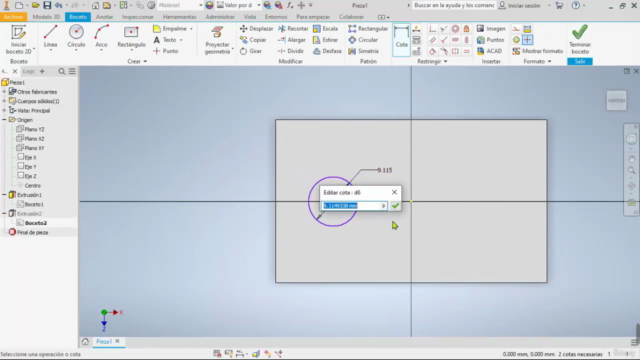This screenshot has height=360, width=640.
Task: Click the Escala tool
Action: click(325, 29)
